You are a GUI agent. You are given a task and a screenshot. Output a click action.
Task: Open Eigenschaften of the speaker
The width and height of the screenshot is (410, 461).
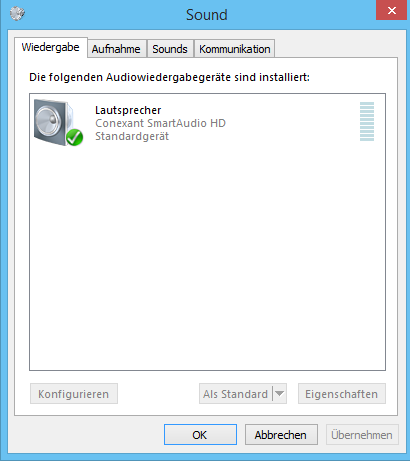(342, 394)
